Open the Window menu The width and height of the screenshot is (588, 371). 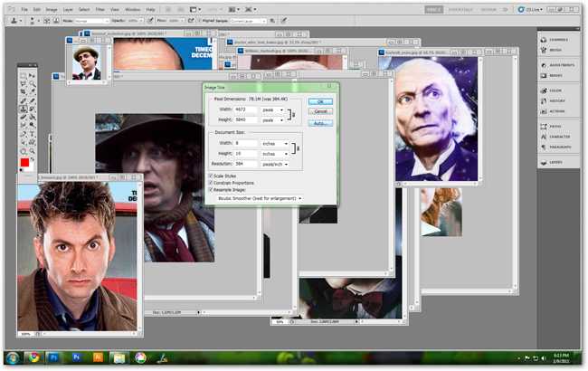[x=133, y=9]
